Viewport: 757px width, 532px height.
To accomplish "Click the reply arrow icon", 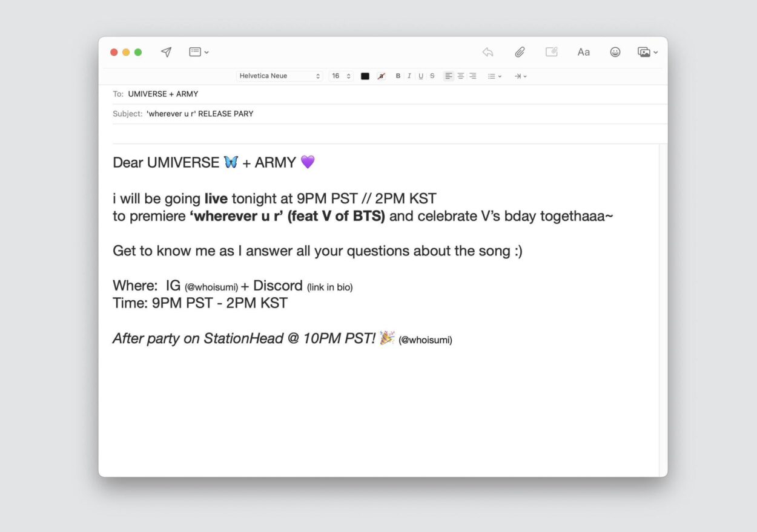I will point(488,52).
